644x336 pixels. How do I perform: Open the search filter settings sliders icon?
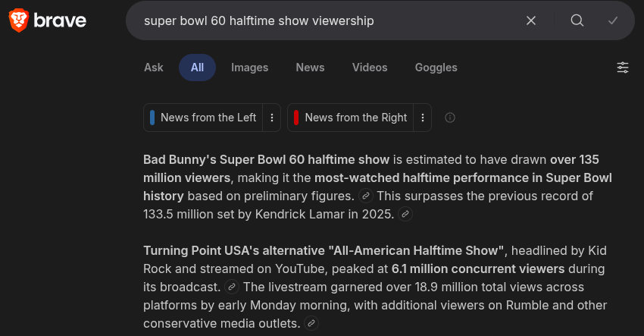(x=623, y=68)
